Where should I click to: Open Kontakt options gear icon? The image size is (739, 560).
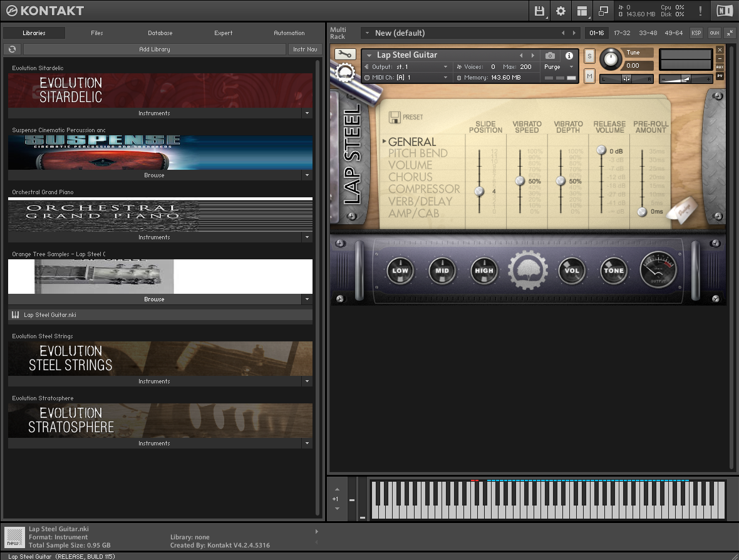(x=561, y=11)
